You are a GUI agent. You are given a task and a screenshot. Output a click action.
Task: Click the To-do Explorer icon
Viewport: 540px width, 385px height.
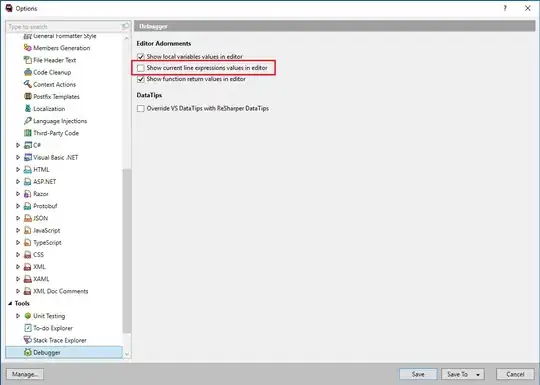(x=28, y=328)
